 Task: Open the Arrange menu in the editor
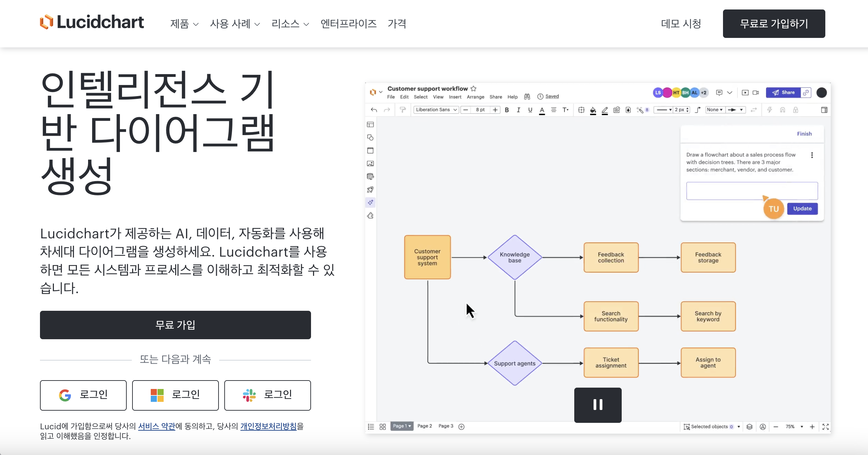click(x=475, y=97)
